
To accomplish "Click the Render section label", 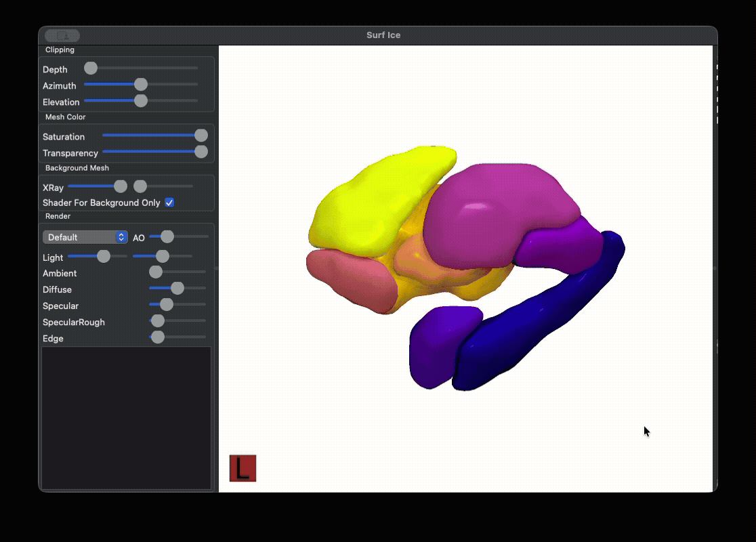I will click(58, 217).
